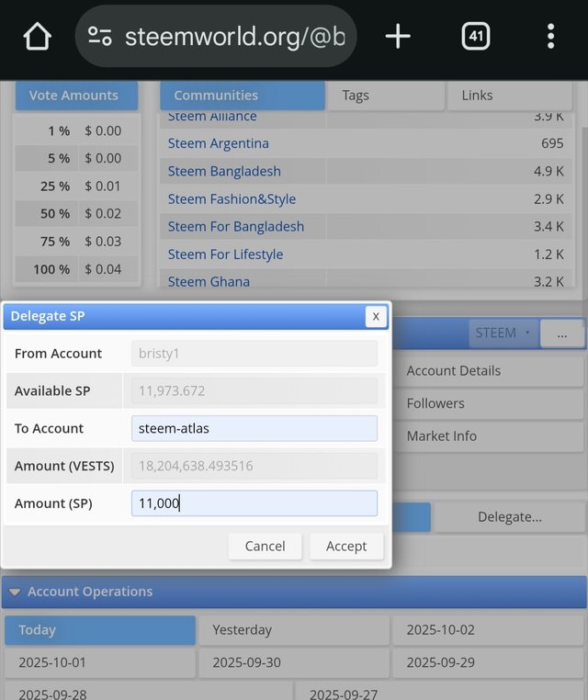Viewport: 588px width, 700px height.
Task: Click the 100 % vote amount row
Action: pyautogui.click(x=77, y=269)
